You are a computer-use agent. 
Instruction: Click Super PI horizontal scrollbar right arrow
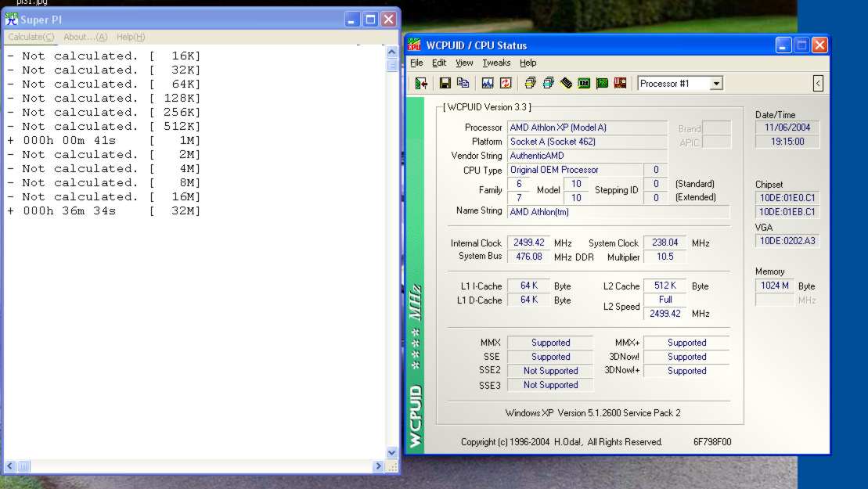pyautogui.click(x=379, y=466)
